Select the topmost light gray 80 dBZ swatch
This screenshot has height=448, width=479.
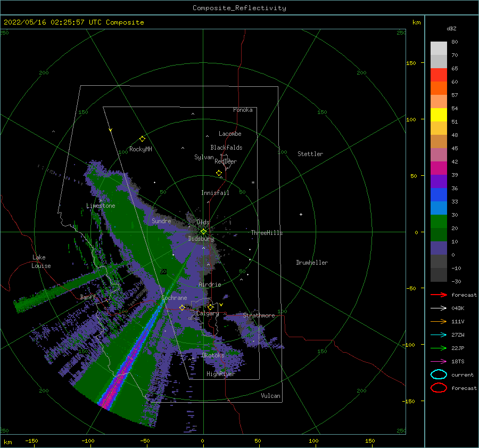pyautogui.click(x=439, y=48)
